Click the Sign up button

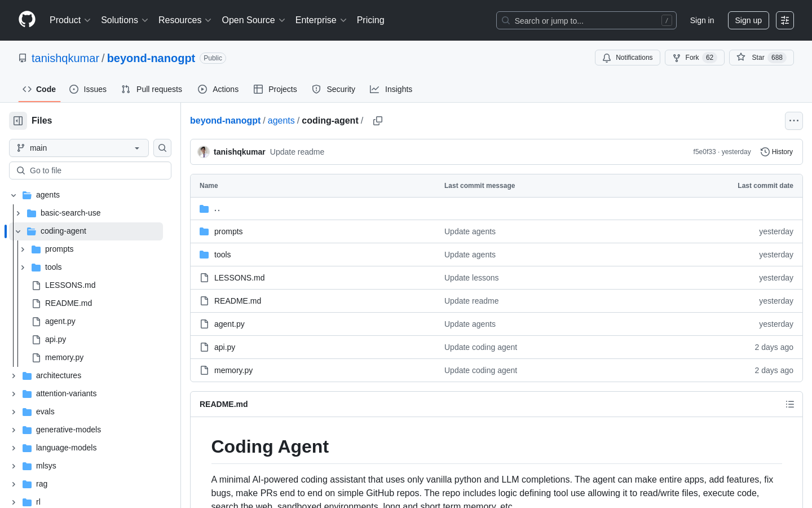(748, 20)
